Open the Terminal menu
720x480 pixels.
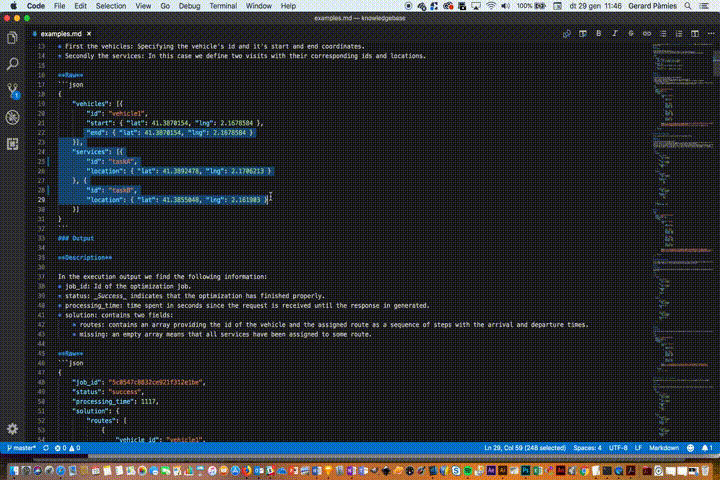223,6
